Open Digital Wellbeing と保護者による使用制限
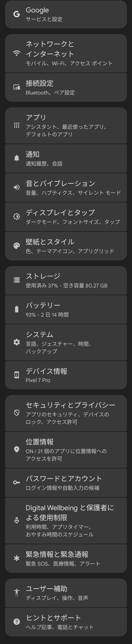The width and height of the screenshot is (132, 644). click(66, 521)
